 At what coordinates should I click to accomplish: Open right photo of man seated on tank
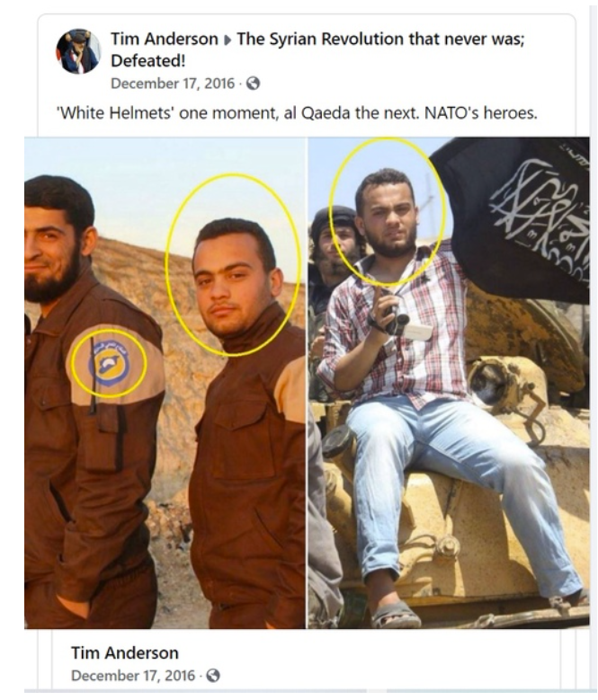point(449,383)
